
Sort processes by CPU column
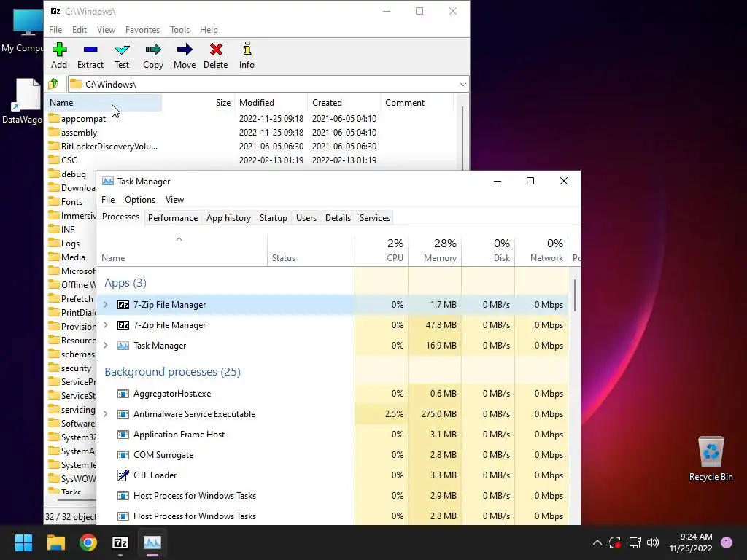click(x=382, y=251)
